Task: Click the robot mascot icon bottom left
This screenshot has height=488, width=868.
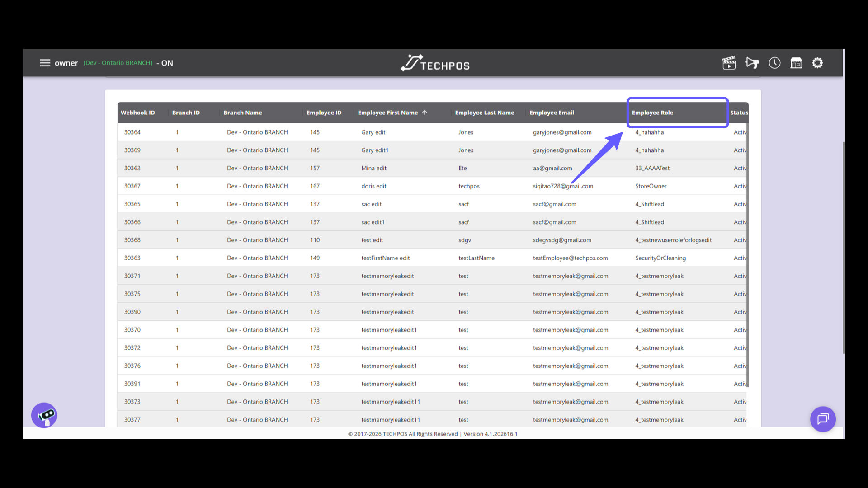Action: [x=44, y=415]
